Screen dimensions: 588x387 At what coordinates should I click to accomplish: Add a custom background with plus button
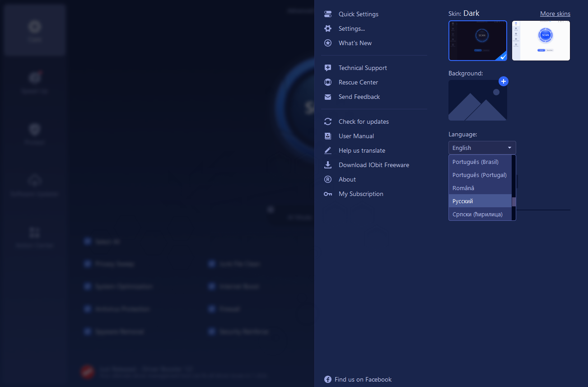coord(504,81)
